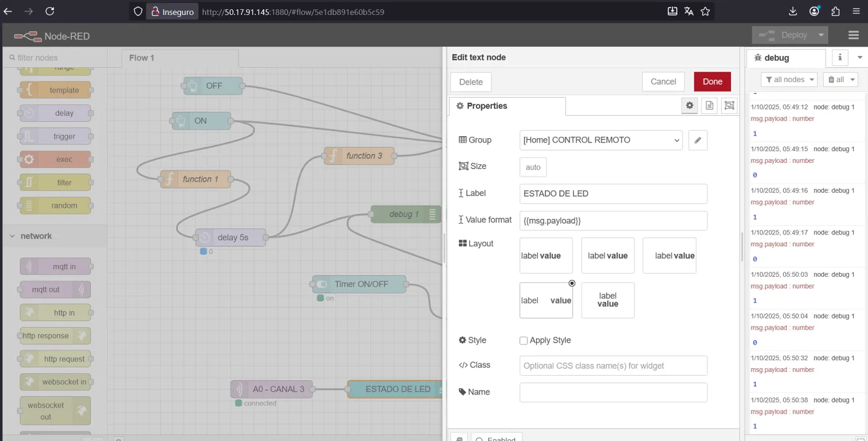Open the all nodes filter dropdown
This screenshot has height=441, width=868.
789,80
